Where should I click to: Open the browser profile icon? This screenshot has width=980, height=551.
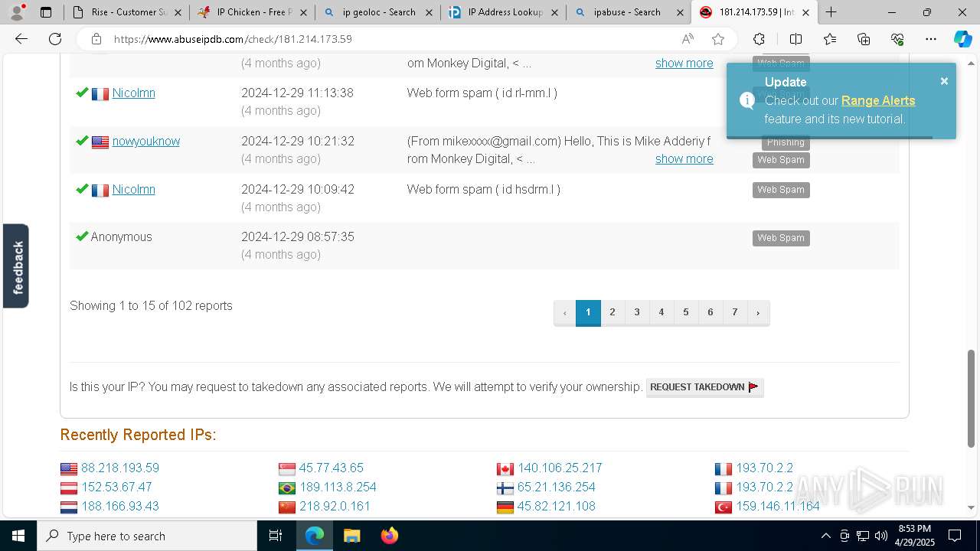click(x=17, y=12)
